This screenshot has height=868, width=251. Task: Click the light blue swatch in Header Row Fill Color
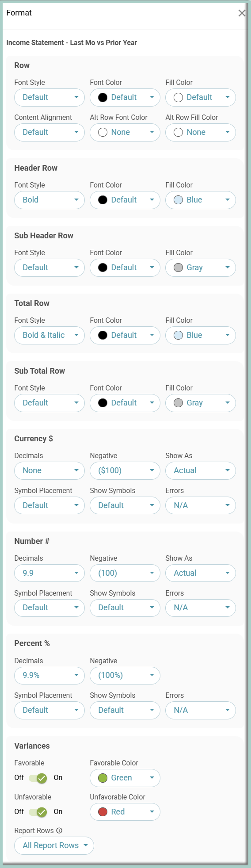pos(179,200)
